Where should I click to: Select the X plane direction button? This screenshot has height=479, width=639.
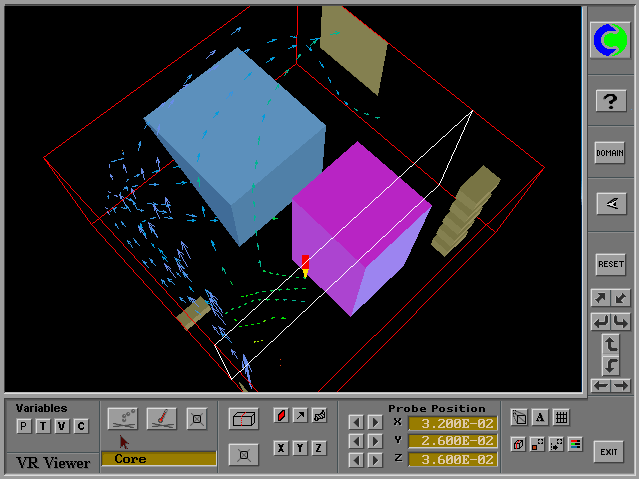click(281, 447)
